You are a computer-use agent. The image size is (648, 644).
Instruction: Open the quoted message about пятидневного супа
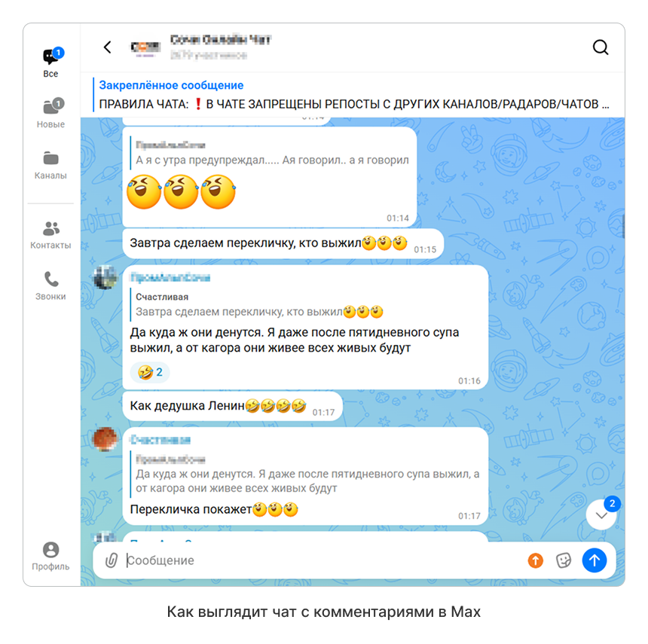(307, 475)
